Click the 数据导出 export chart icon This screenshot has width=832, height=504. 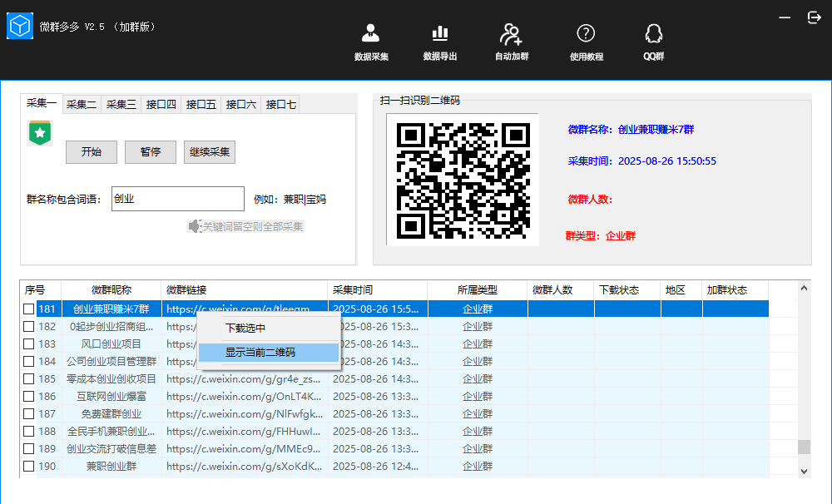(x=439, y=34)
